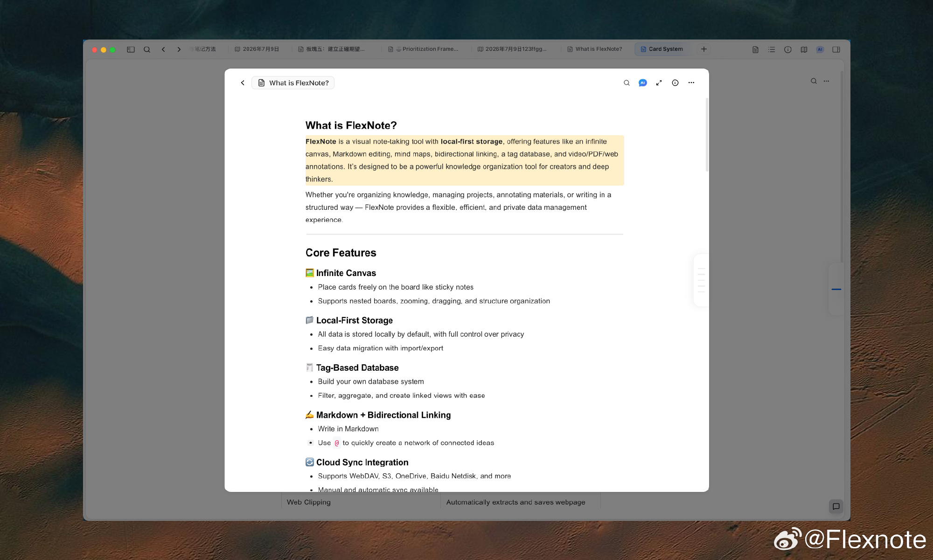The width and height of the screenshot is (933, 560).
Task: Open the AI assistant in the top toolbar
Action: (x=820, y=49)
